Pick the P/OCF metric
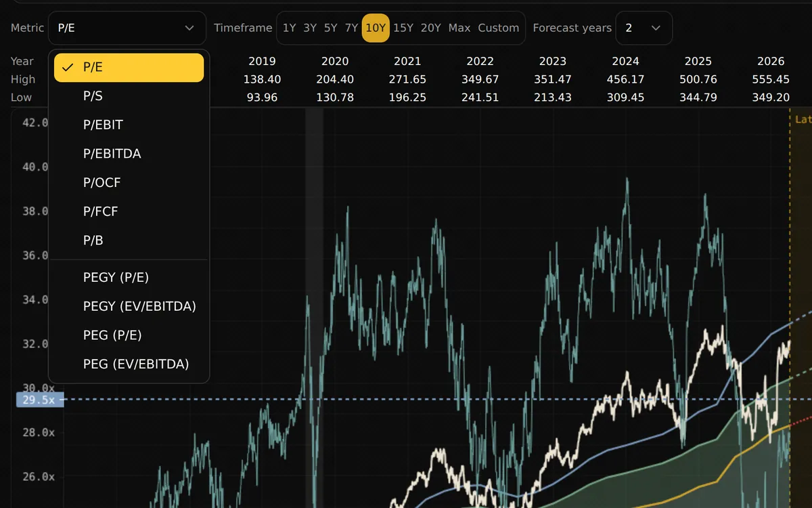 tap(129, 183)
